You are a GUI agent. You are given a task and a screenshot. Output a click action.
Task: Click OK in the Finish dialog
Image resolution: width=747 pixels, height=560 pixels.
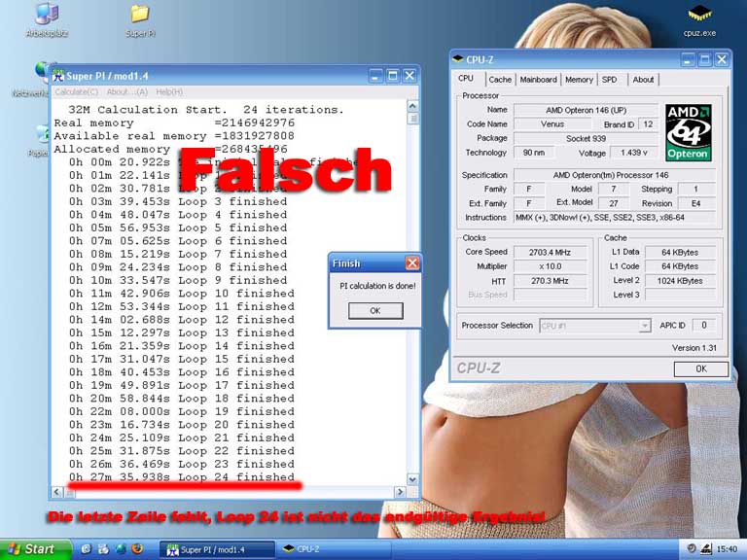coord(375,310)
